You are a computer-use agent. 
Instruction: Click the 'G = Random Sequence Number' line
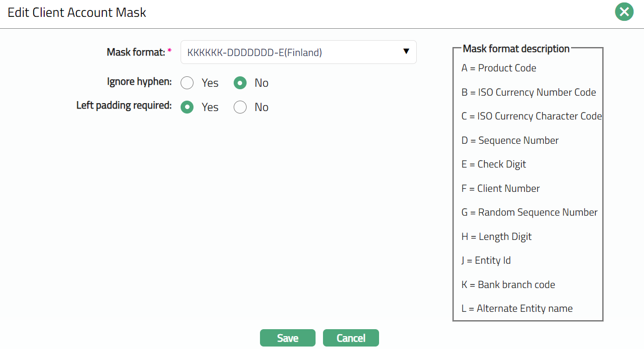pyautogui.click(x=529, y=213)
